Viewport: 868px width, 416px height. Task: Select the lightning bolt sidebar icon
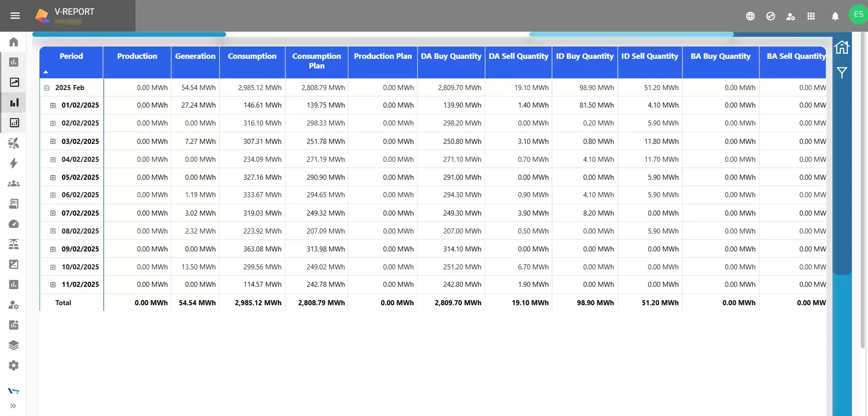14,164
